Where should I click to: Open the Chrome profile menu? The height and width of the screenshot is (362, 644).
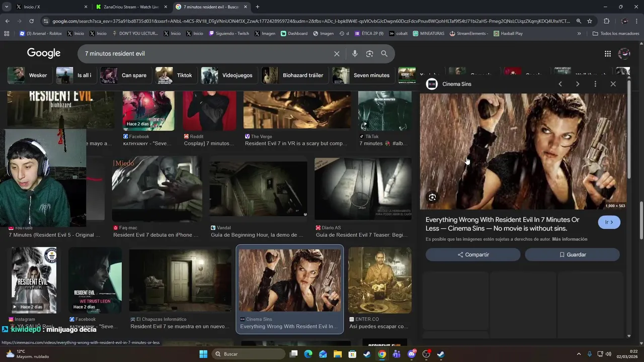coord(624,21)
